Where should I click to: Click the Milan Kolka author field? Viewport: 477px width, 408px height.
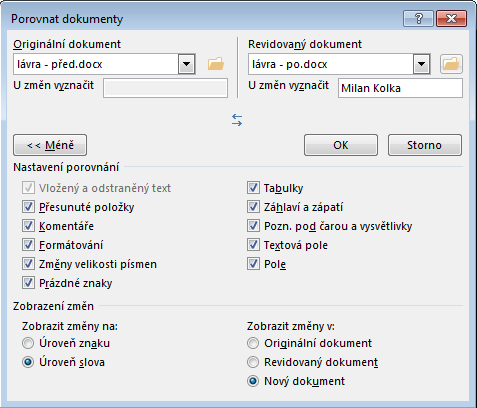tap(400, 88)
